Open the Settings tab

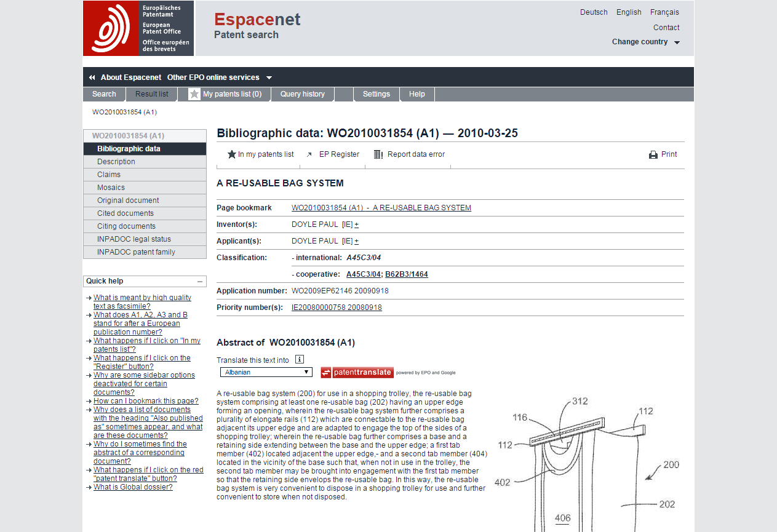(x=377, y=94)
